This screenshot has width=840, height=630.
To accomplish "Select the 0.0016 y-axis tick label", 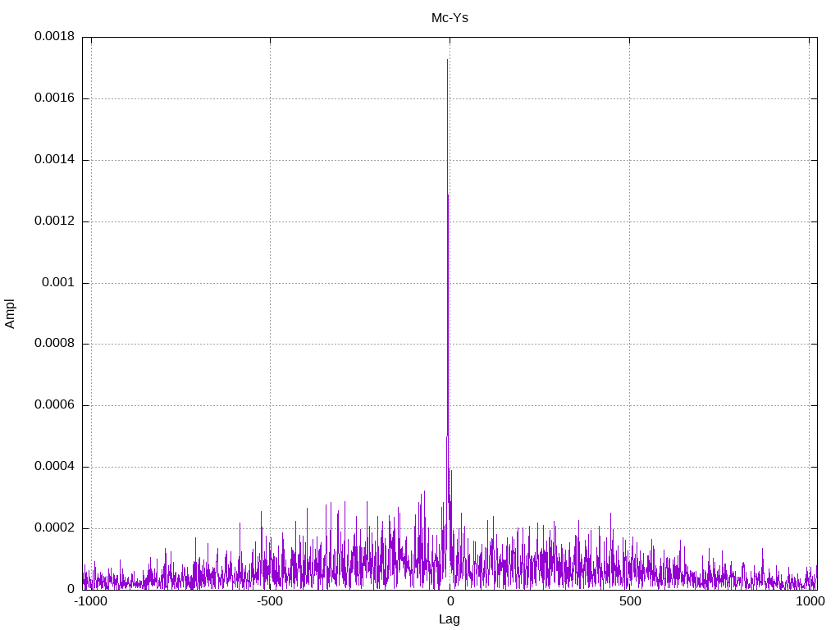I will [54, 98].
